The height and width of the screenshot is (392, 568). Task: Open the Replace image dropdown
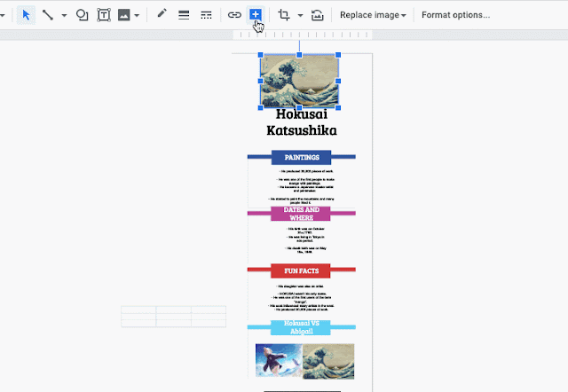point(373,15)
